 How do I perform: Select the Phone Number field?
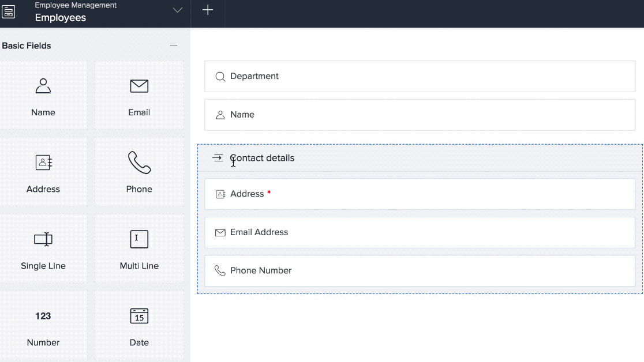pos(420,271)
